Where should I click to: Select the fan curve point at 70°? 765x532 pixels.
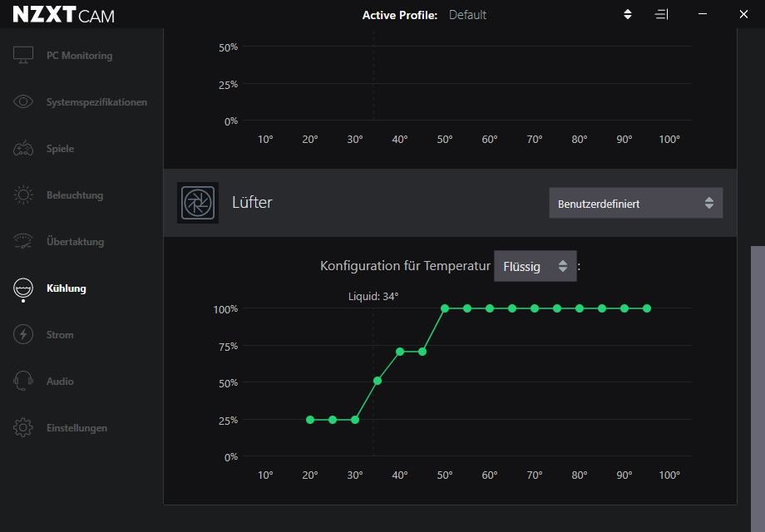pyautogui.click(x=535, y=308)
